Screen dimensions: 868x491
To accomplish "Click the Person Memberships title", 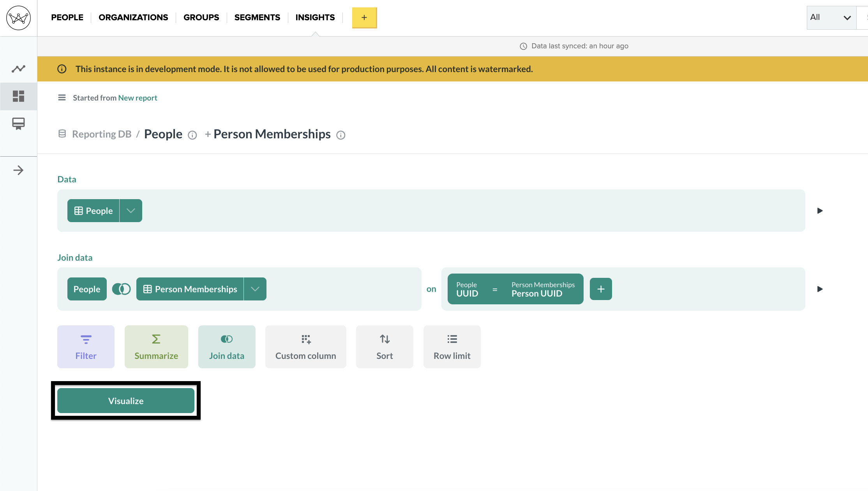I will point(272,134).
